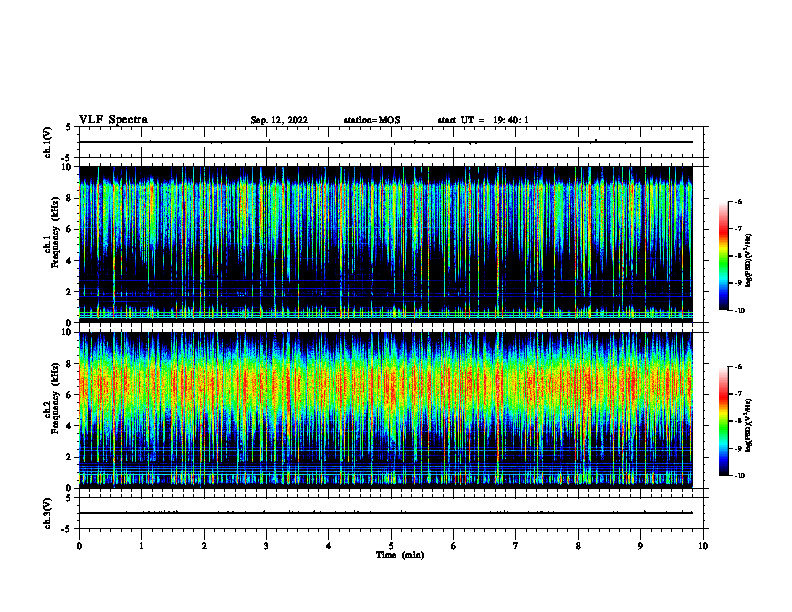Screen dimensions: 792x612
Task: Click time axis tick label "8"
Action: pyautogui.click(x=578, y=546)
